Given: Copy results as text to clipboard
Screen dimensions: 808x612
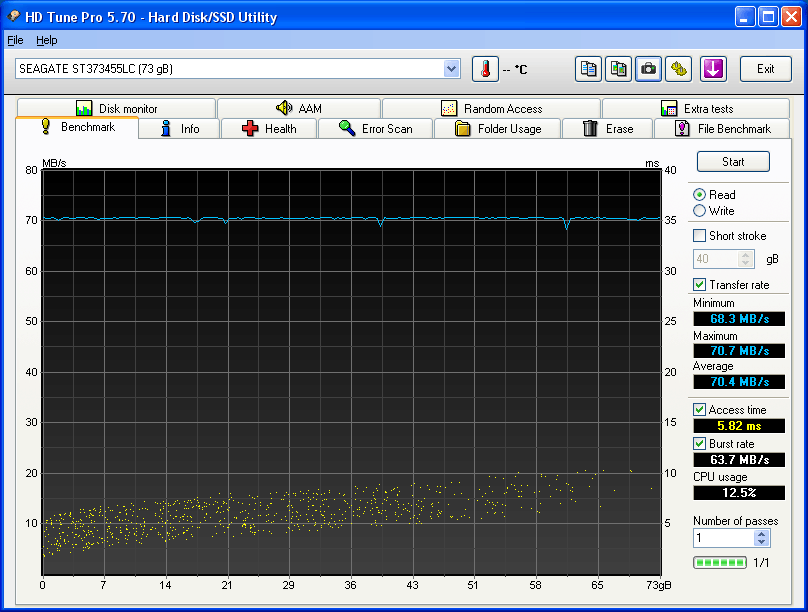Looking at the screenshot, I should [x=589, y=69].
